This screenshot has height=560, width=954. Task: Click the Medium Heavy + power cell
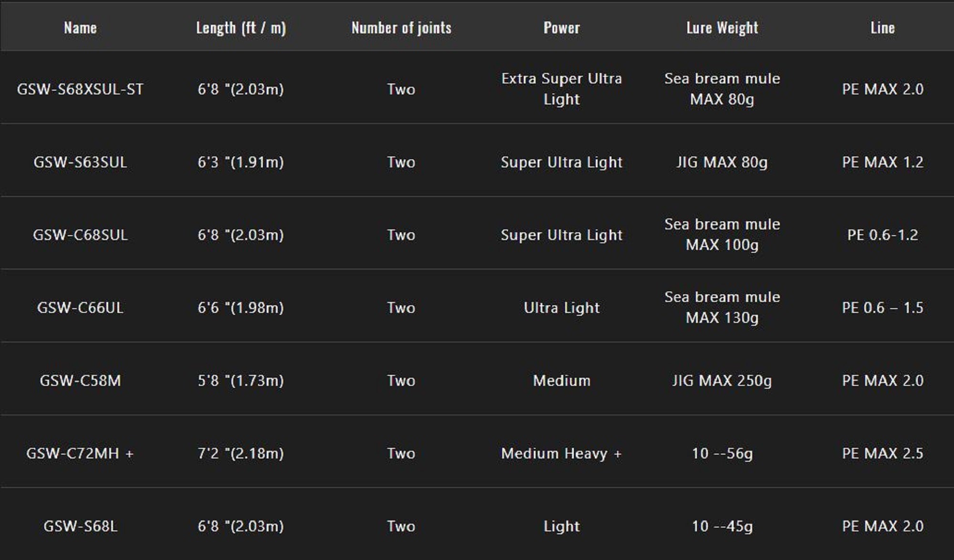tap(561, 453)
